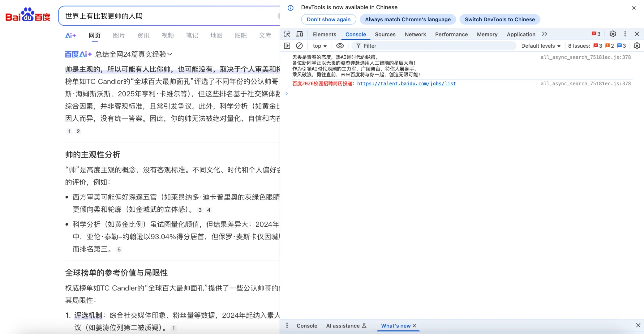The width and height of the screenshot is (644, 334).
Task: Click the Baidu logo
Action: point(28,15)
